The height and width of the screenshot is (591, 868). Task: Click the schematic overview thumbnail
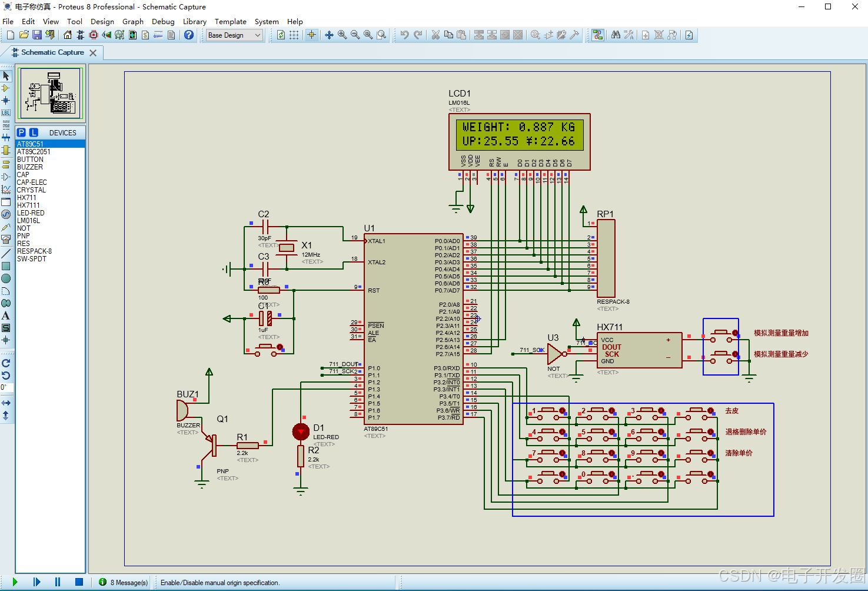click(x=51, y=94)
